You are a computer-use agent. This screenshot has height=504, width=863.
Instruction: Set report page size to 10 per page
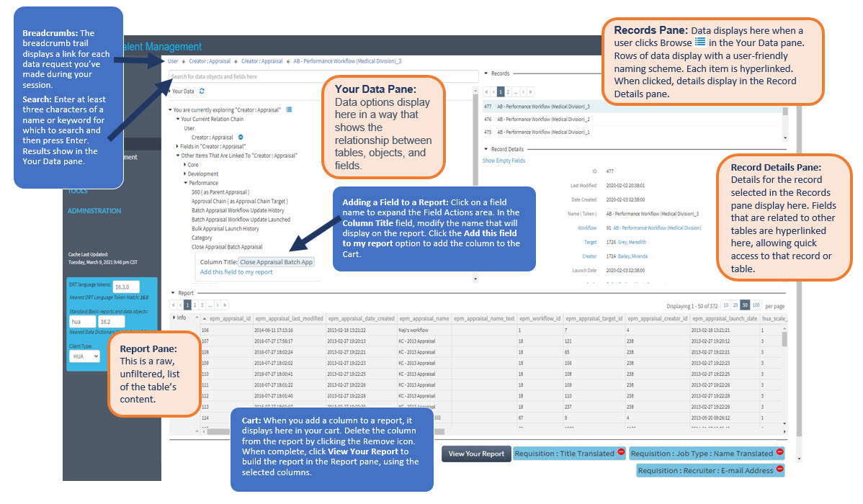point(725,305)
